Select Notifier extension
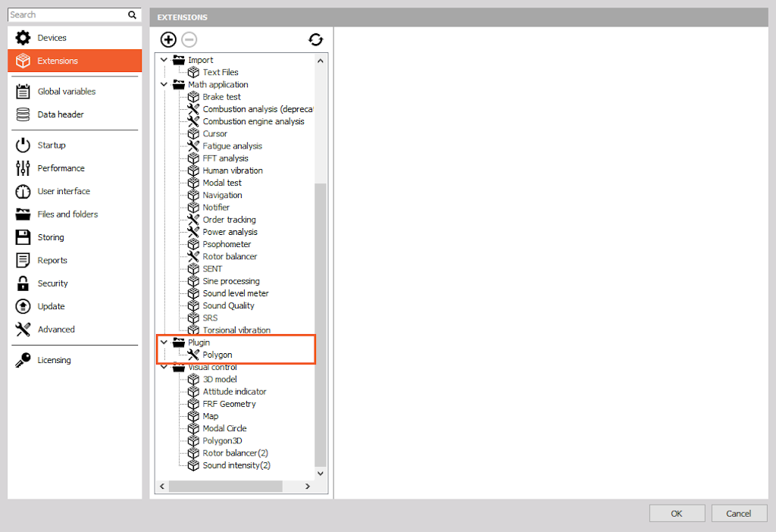Viewport: 776px width, 532px height. tap(216, 208)
